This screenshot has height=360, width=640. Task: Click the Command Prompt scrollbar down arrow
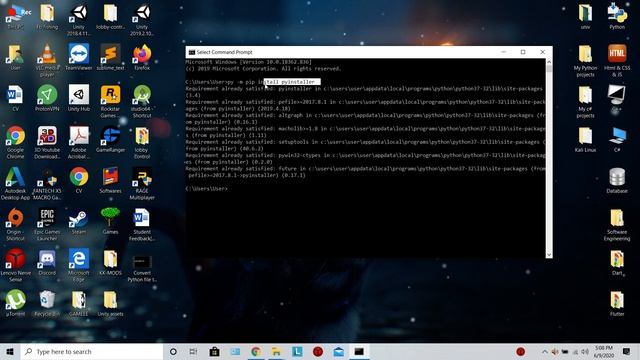click(549, 255)
